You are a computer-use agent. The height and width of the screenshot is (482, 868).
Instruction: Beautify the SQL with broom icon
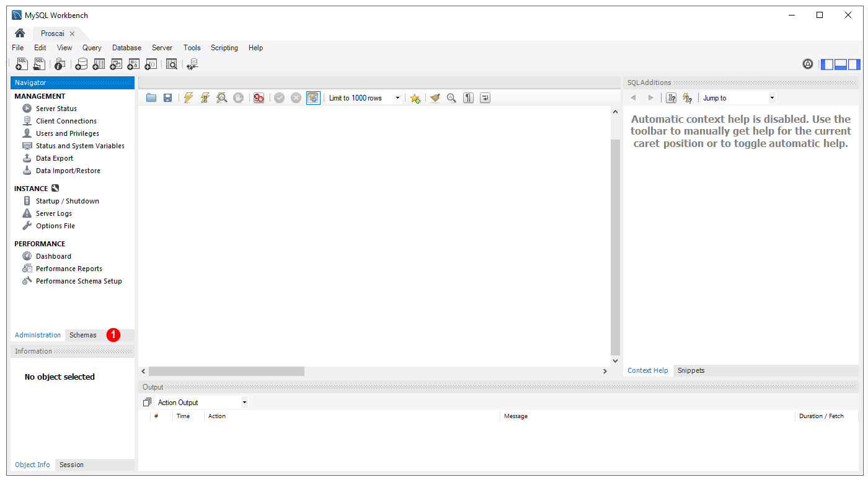pos(435,98)
